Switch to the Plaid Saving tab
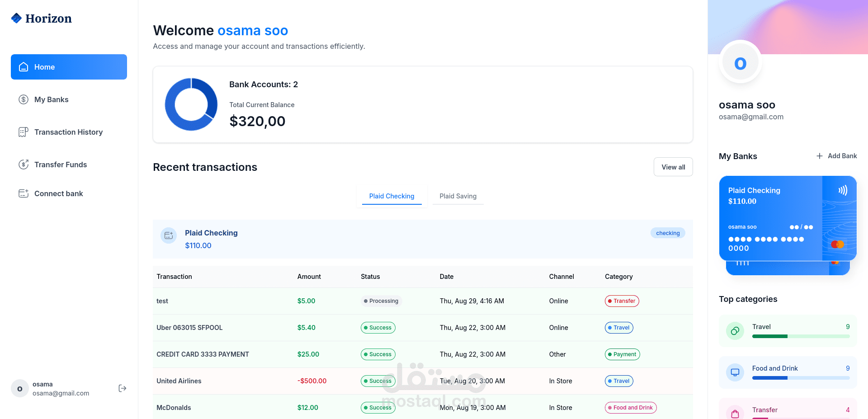The image size is (868, 419). pyautogui.click(x=458, y=196)
